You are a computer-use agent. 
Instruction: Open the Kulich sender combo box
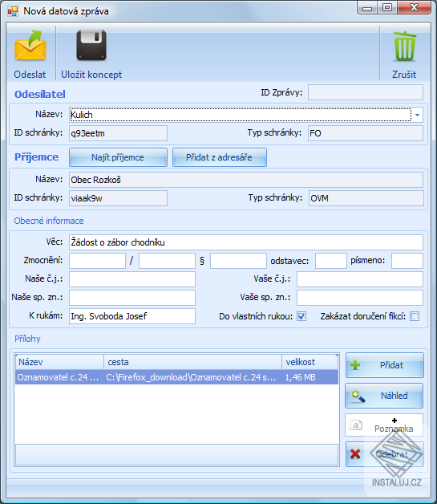pos(246,115)
